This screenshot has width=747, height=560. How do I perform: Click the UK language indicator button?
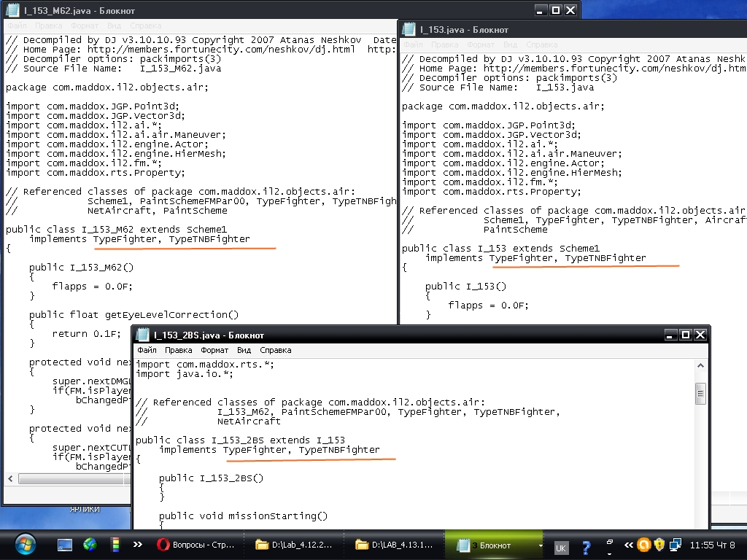560,548
